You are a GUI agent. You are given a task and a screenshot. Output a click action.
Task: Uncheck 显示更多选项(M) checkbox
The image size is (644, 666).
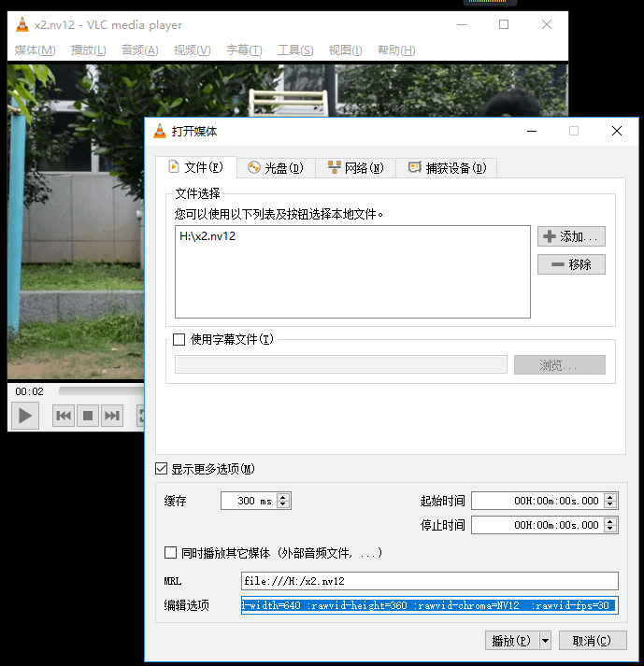(x=162, y=469)
